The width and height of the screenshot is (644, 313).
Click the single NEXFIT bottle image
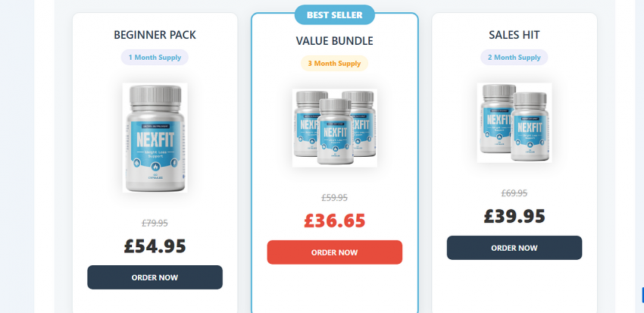click(x=155, y=138)
